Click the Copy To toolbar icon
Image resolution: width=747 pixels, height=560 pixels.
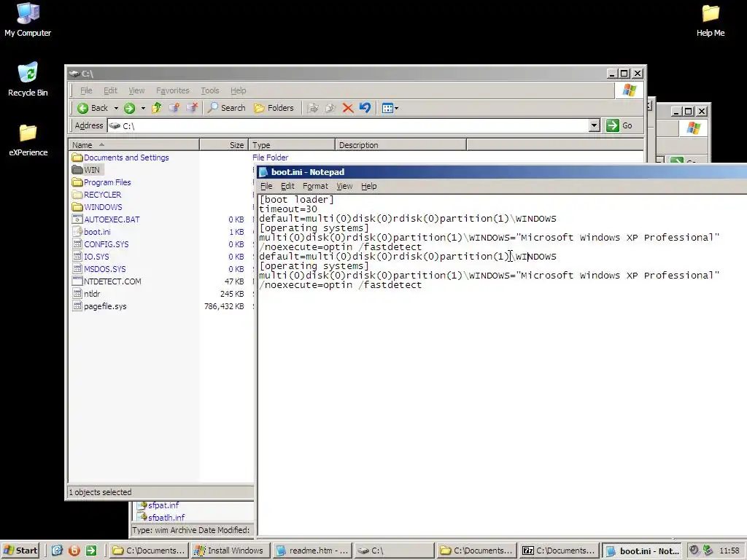330,108
